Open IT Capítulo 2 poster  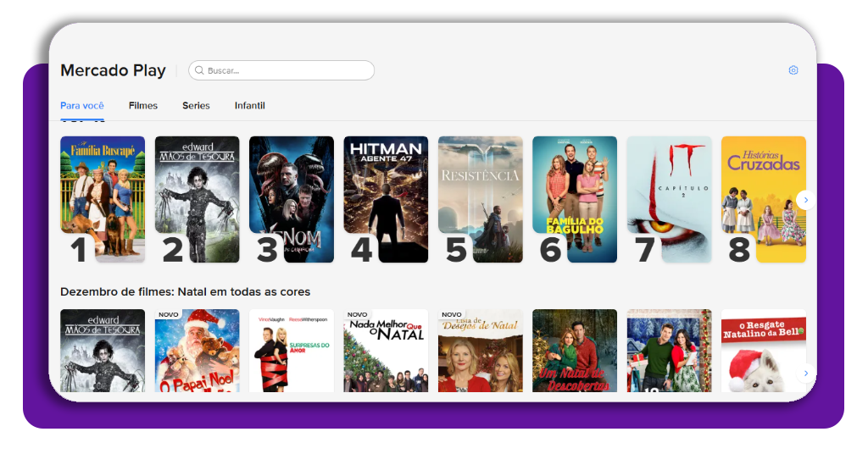[x=669, y=199]
